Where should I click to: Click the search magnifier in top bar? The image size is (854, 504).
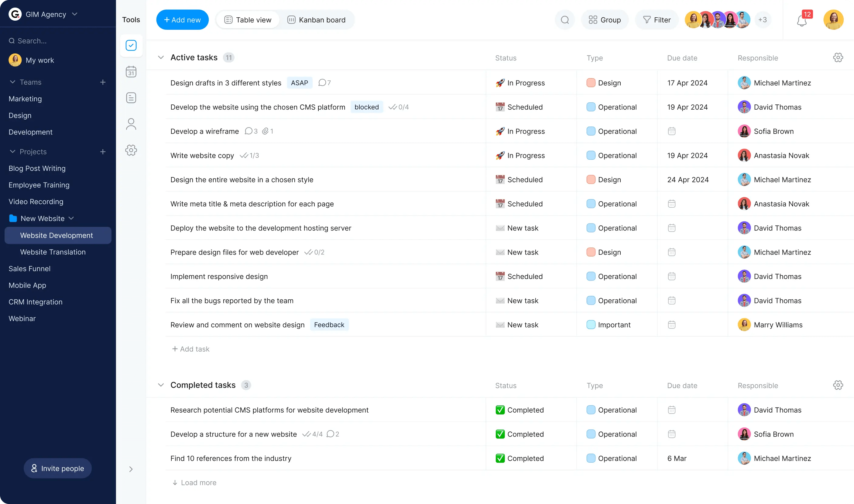click(564, 20)
